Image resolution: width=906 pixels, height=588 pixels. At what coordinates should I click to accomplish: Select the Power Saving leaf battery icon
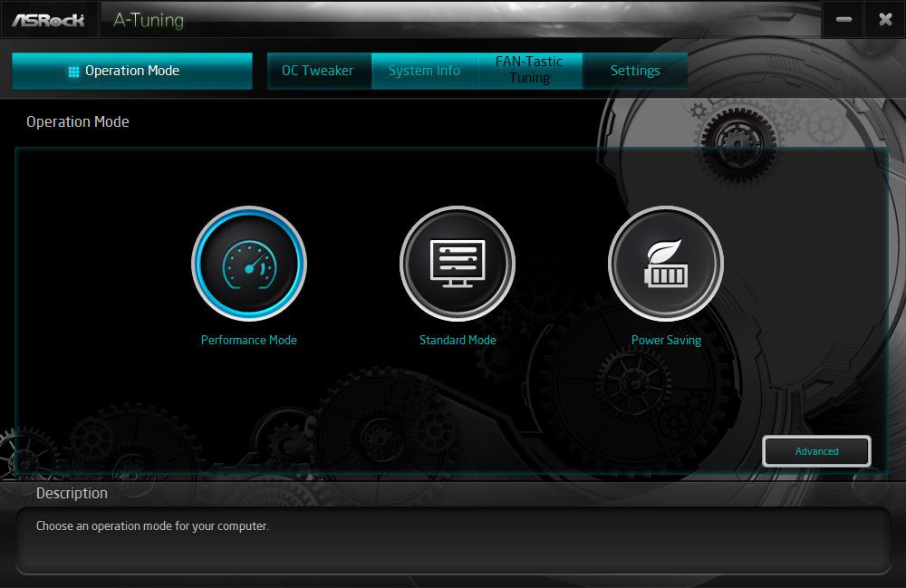666,264
